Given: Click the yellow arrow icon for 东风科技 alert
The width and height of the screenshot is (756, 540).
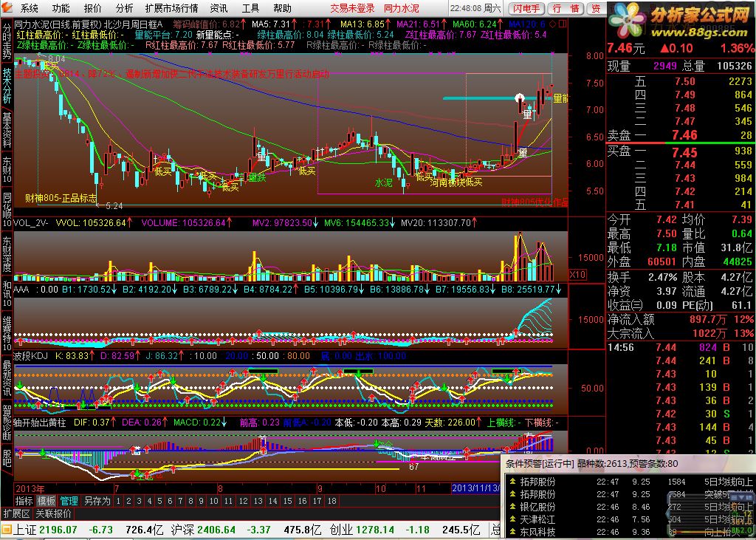Looking at the screenshot, I should click(x=512, y=532).
